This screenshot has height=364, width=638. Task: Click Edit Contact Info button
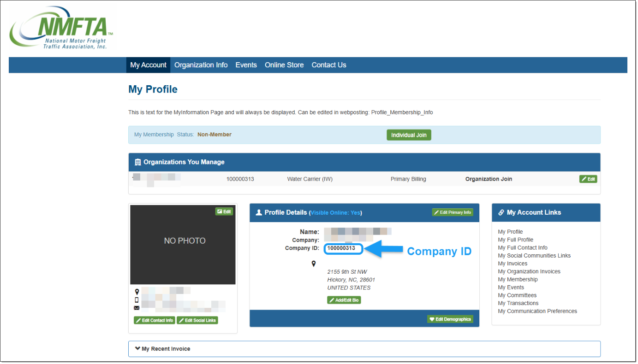155,320
